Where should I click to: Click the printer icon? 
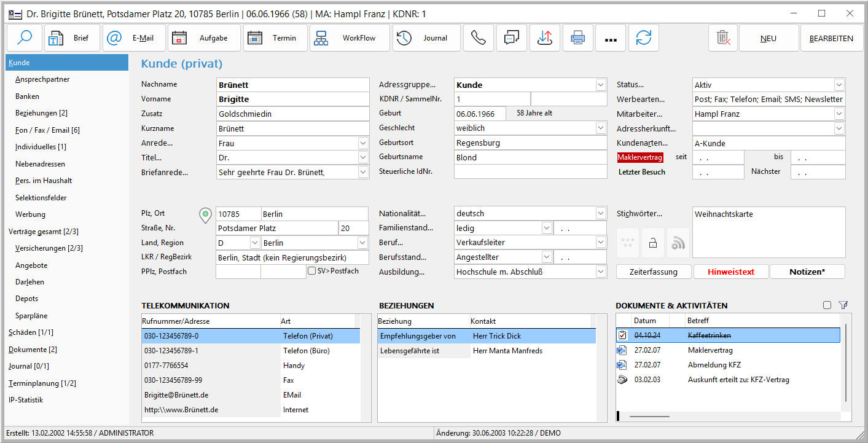click(577, 38)
